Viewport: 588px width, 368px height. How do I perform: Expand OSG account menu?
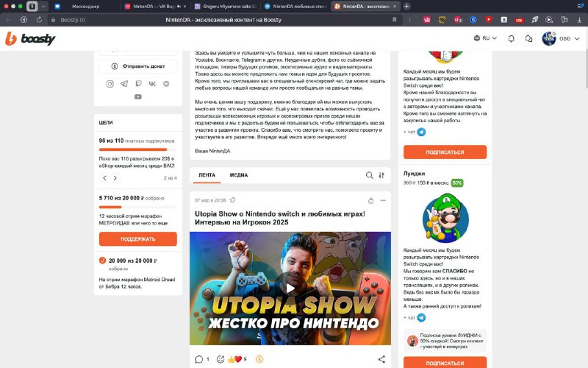(x=577, y=38)
